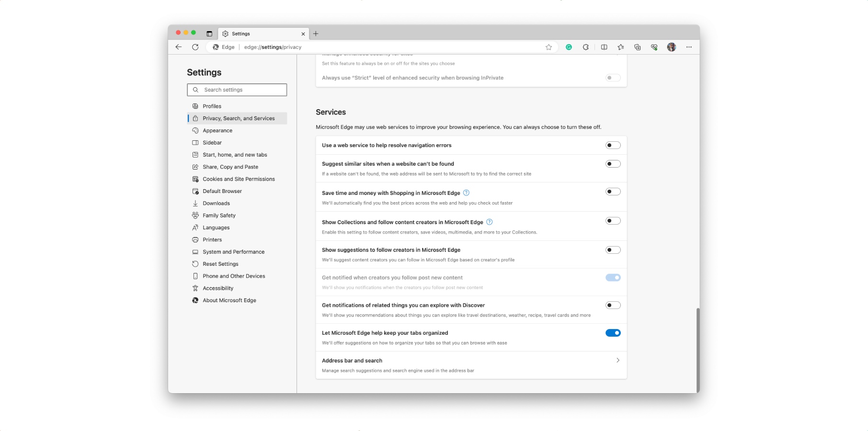Open Cookies and Site Permissions
The image size is (868, 431).
tap(237, 179)
